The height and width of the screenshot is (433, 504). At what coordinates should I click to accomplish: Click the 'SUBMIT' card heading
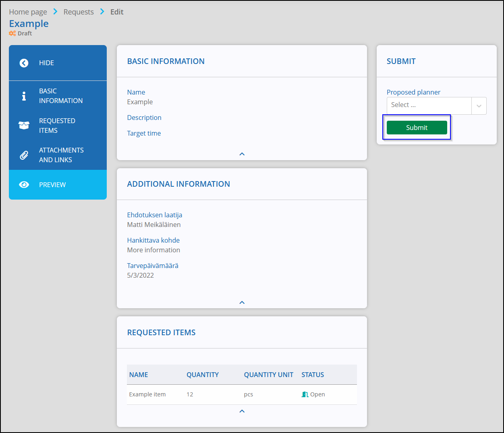[401, 61]
